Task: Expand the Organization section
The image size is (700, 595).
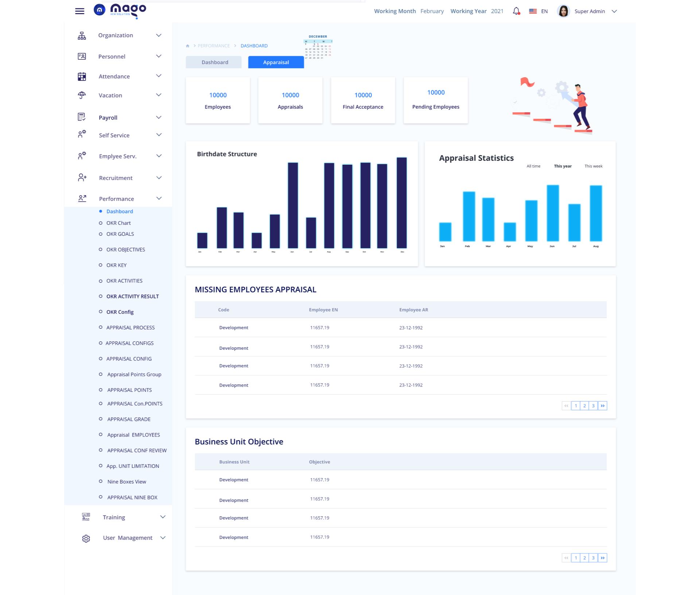Action: pos(115,35)
